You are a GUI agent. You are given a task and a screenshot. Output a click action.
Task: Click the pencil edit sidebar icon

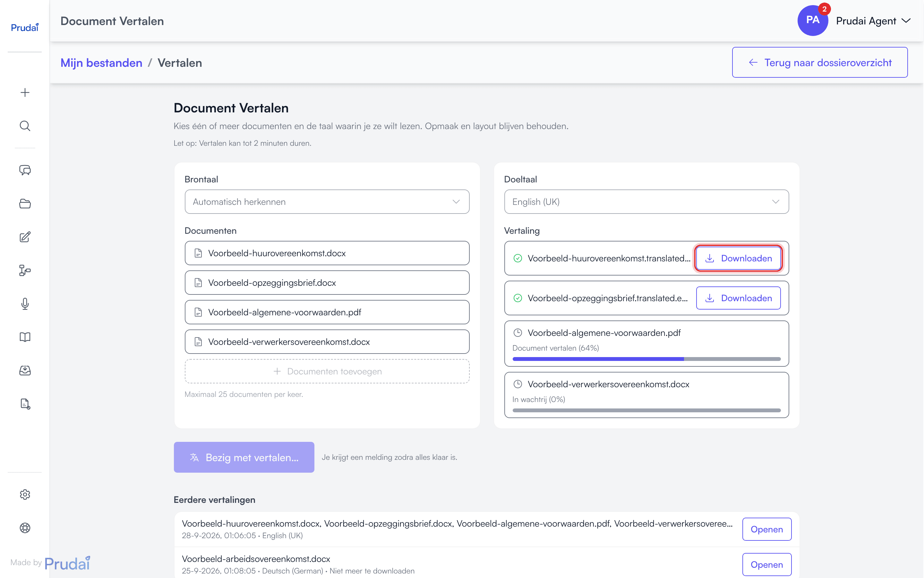25,237
